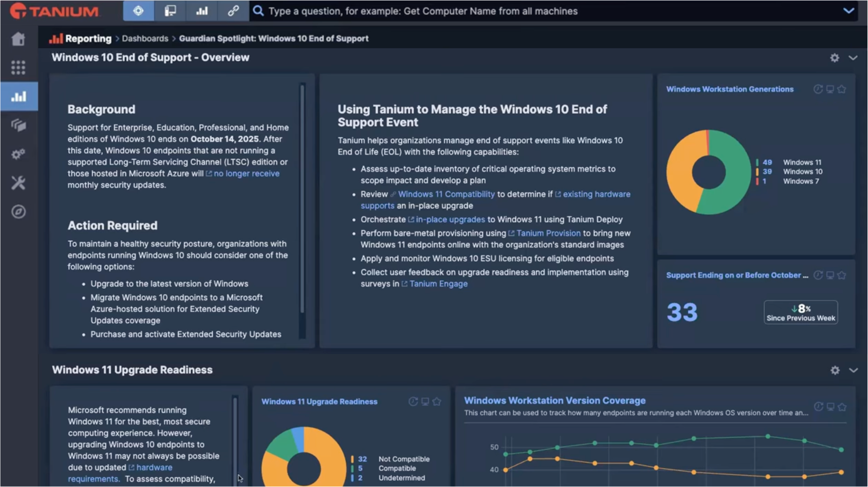Viewport: 868px width, 487px height.
Task: Click the Upgrade Readiness text panel scrollbar
Action: point(235,441)
